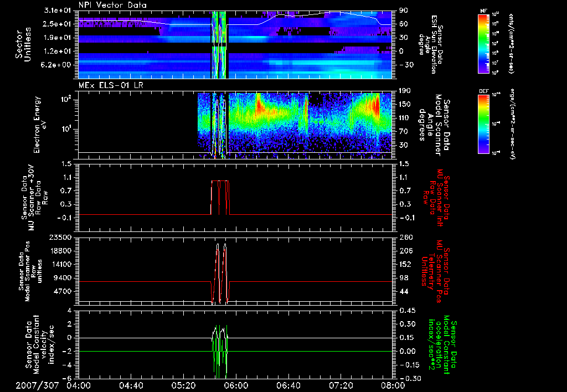Click the "4" velocity tick value

tap(69, 311)
